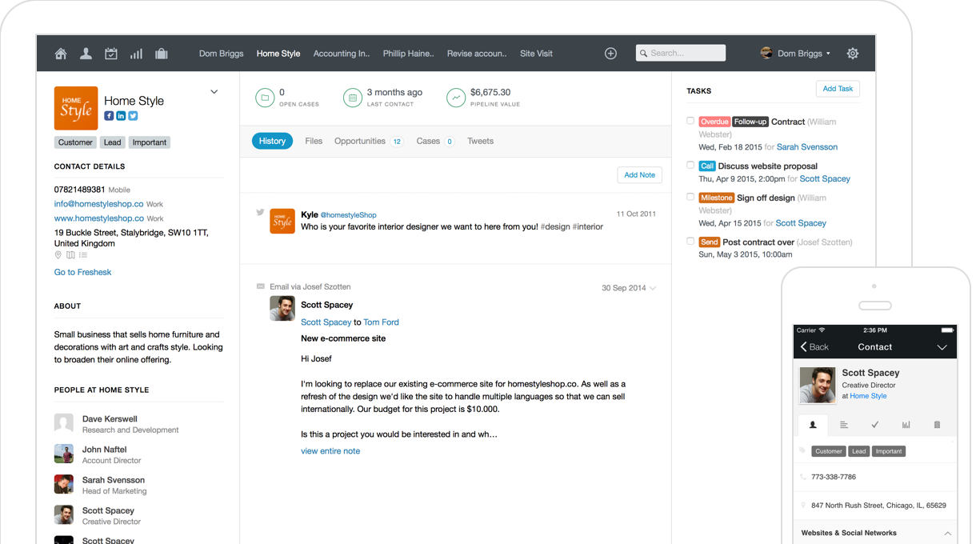980x544 pixels.
Task: Click the list icon under address
Action: tap(83, 255)
